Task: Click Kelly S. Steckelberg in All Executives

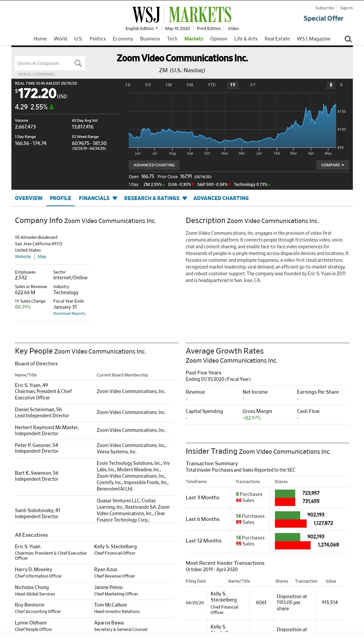Action: click(115, 547)
